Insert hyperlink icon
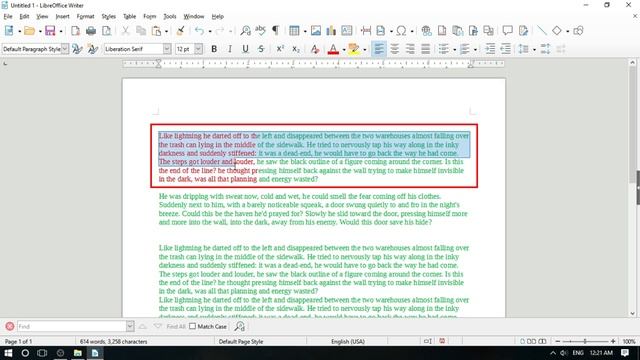This screenshot has height=360, width=640. [x=427, y=31]
